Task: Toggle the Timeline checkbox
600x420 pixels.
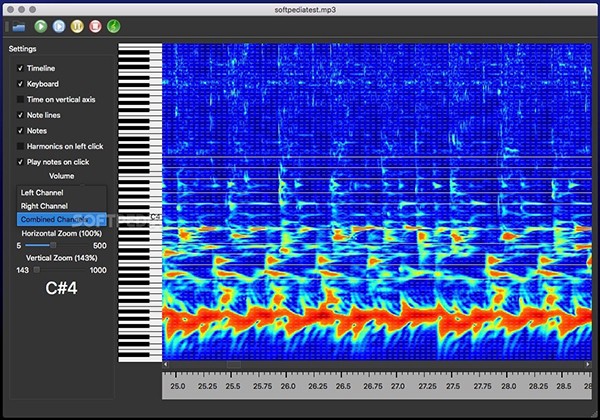Action: pyautogui.click(x=21, y=68)
